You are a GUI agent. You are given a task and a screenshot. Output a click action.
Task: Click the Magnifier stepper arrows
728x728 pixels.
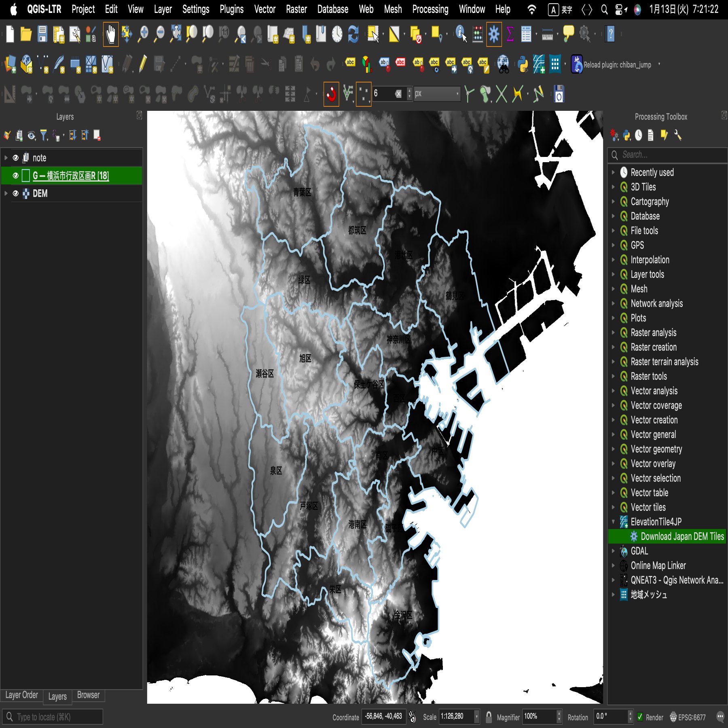[559, 717]
